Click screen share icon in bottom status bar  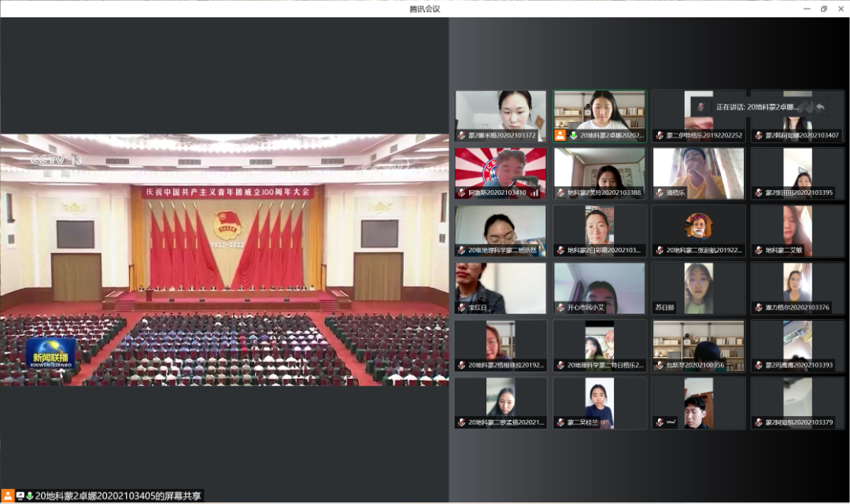20,496
